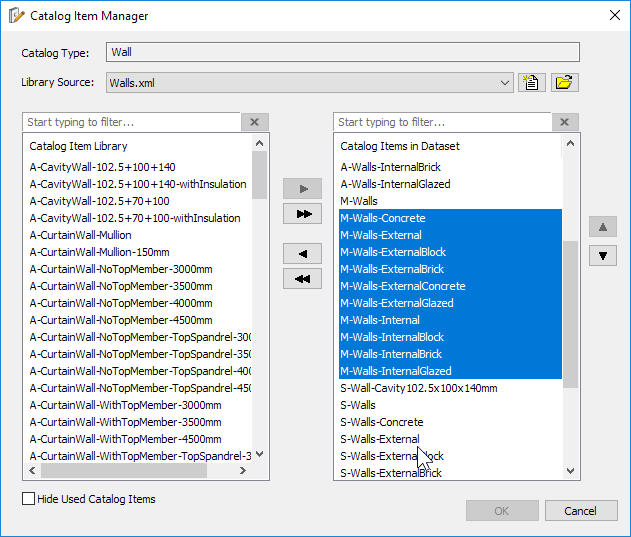
Task: Click the add selected item right arrow
Action: coord(302,189)
